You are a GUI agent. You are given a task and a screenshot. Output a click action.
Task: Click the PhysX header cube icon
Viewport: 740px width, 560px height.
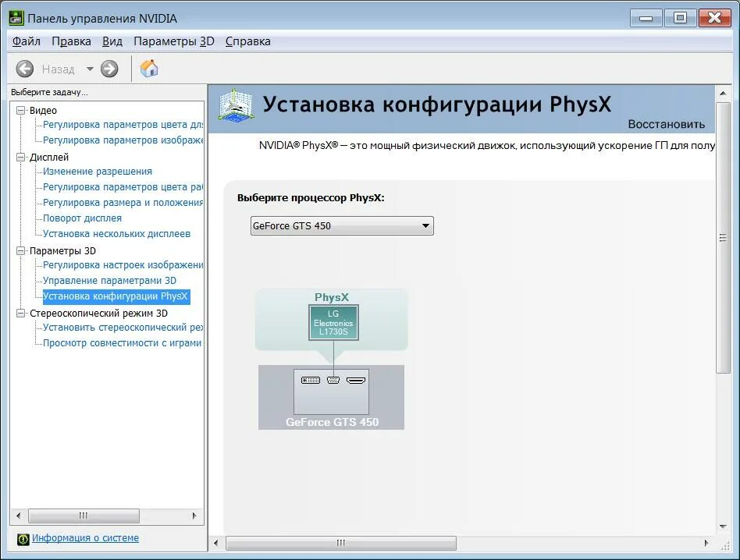pyautogui.click(x=236, y=105)
